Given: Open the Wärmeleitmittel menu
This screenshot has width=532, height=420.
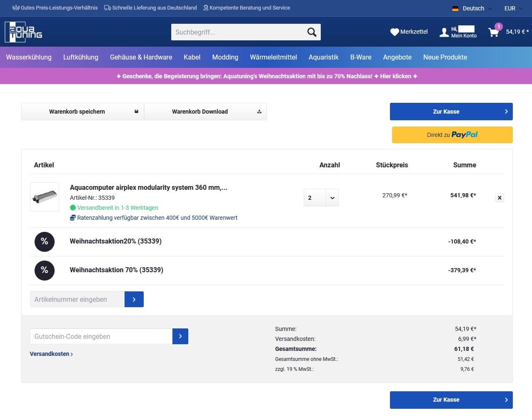Looking at the screenshot, I should [273, 57].
